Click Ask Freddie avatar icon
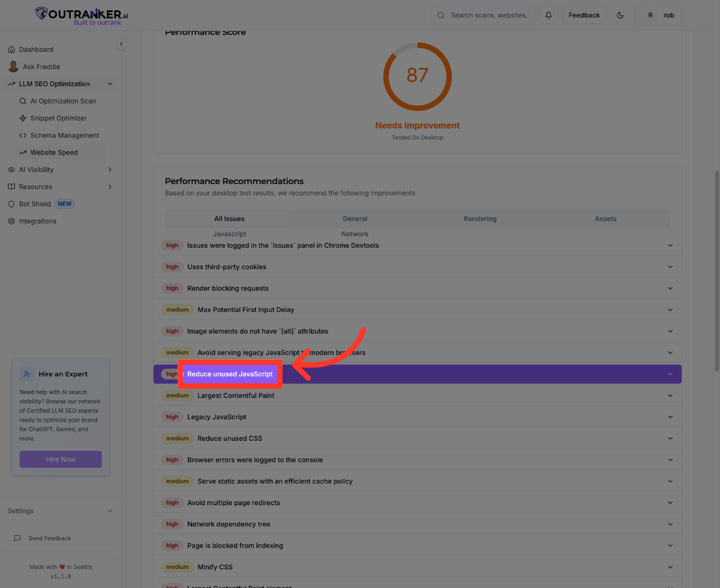 (14, 67)
